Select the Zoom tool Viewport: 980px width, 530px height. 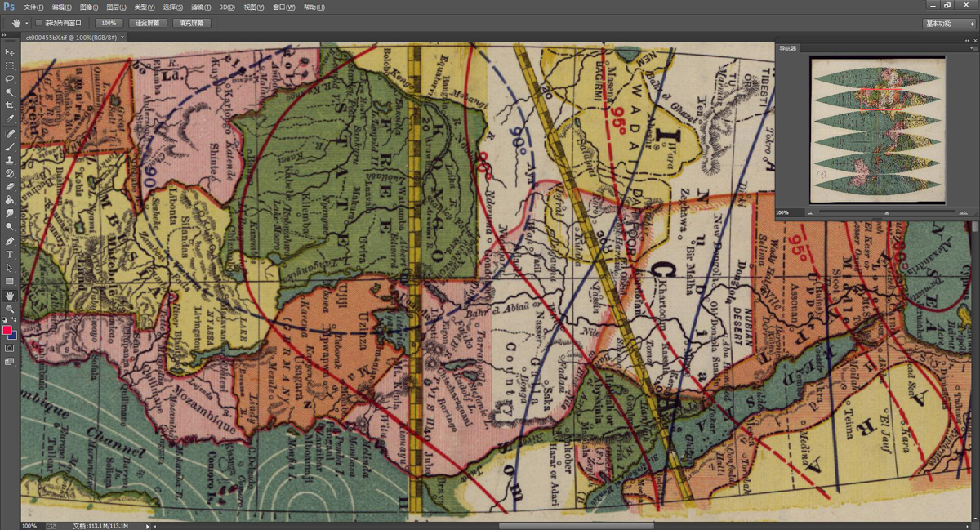coord(10,309)
